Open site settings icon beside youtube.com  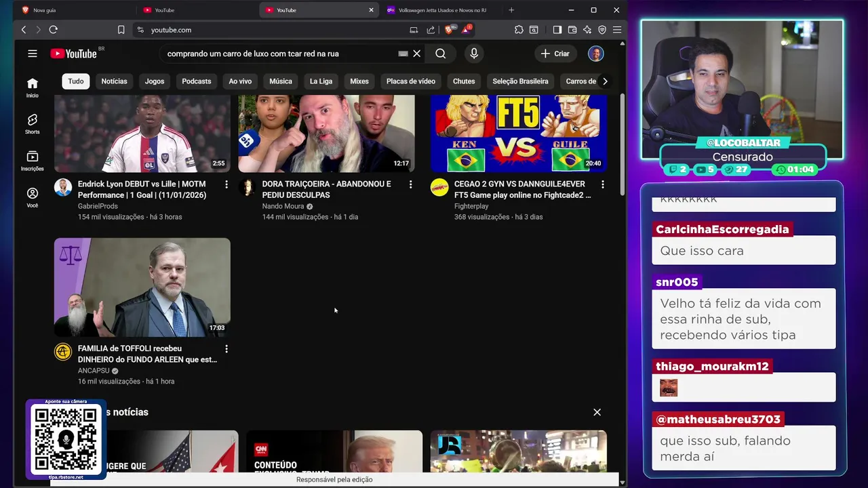point(140,30)
